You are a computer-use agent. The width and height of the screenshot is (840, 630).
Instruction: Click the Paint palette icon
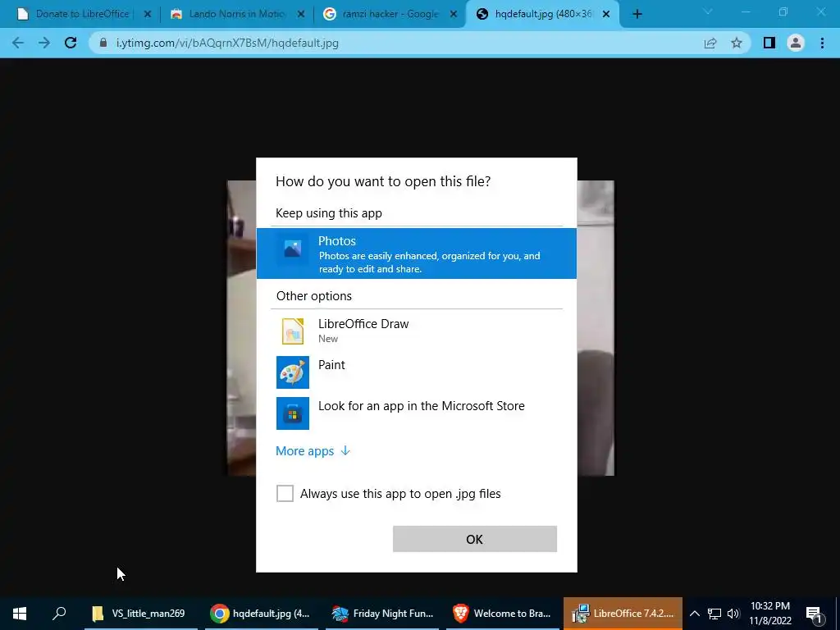click(x=293, y=372)
